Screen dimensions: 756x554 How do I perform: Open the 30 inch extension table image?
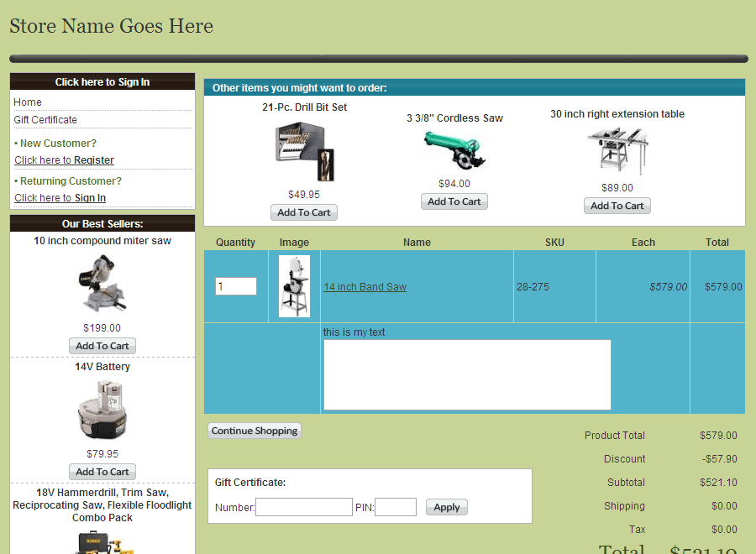coord(617,151)
